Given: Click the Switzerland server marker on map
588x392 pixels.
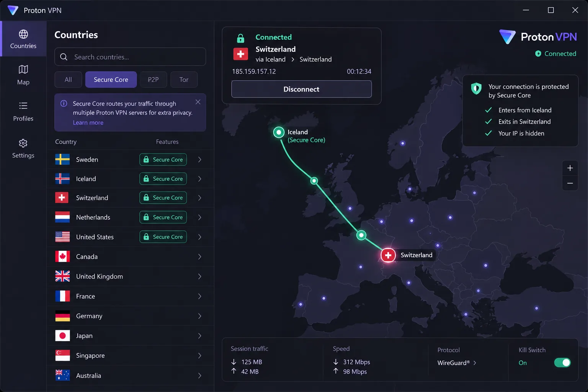Looking at the screenshot, I should [388, 255].
